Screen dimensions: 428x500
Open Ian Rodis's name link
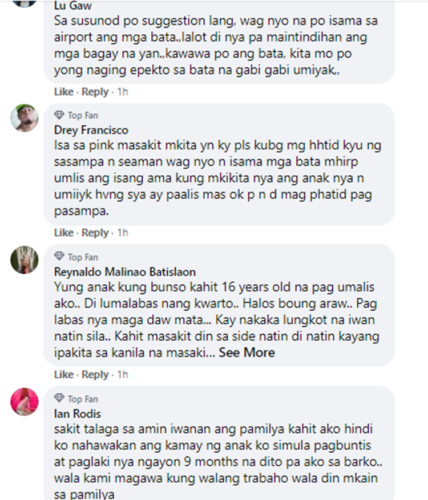(x=77, y=414)
